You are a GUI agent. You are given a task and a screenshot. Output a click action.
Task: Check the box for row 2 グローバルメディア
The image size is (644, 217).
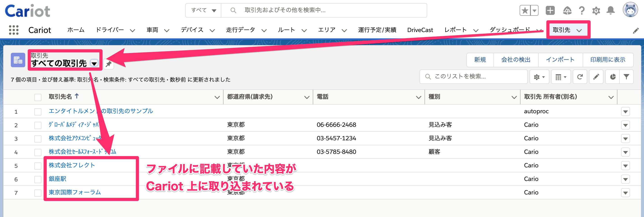[x=38, y=125]
